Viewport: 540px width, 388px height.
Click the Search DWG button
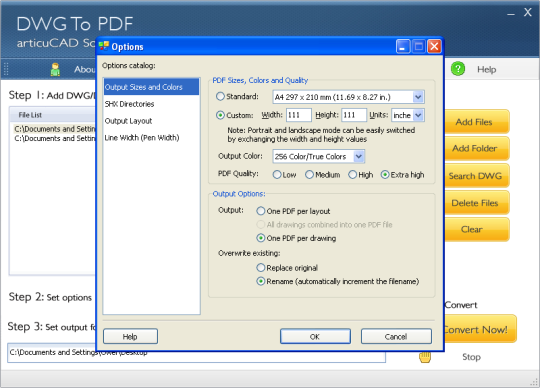point(476,176)
